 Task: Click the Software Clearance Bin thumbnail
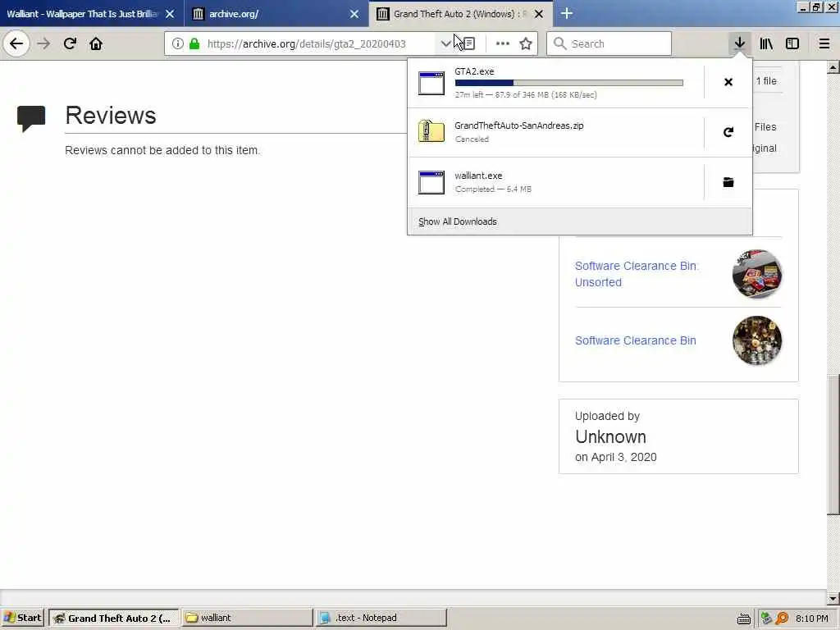pyautogui.click(x=757, y=340)
